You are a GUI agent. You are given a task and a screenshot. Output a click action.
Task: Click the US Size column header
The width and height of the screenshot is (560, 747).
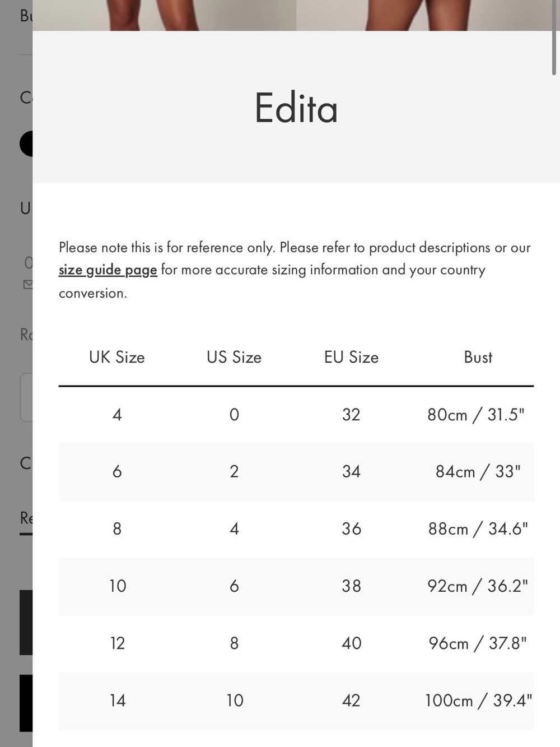pos(234,358)
